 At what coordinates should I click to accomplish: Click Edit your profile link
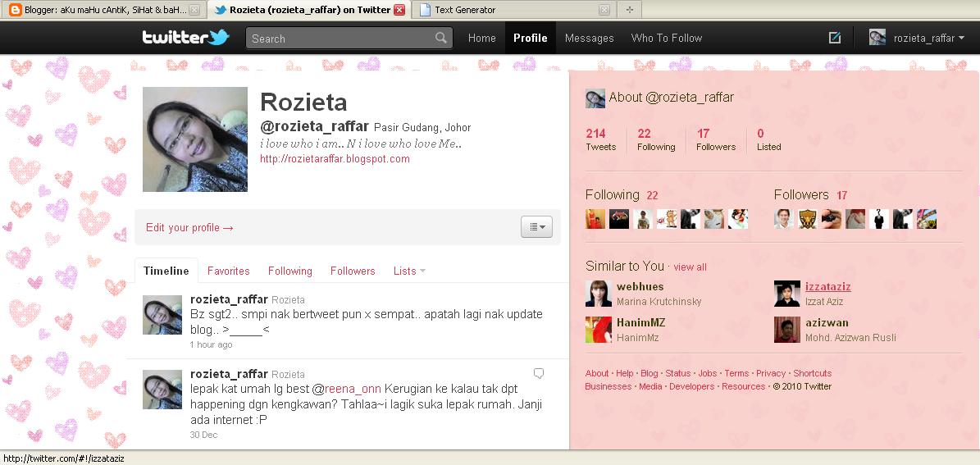click(x=189, y=227)
